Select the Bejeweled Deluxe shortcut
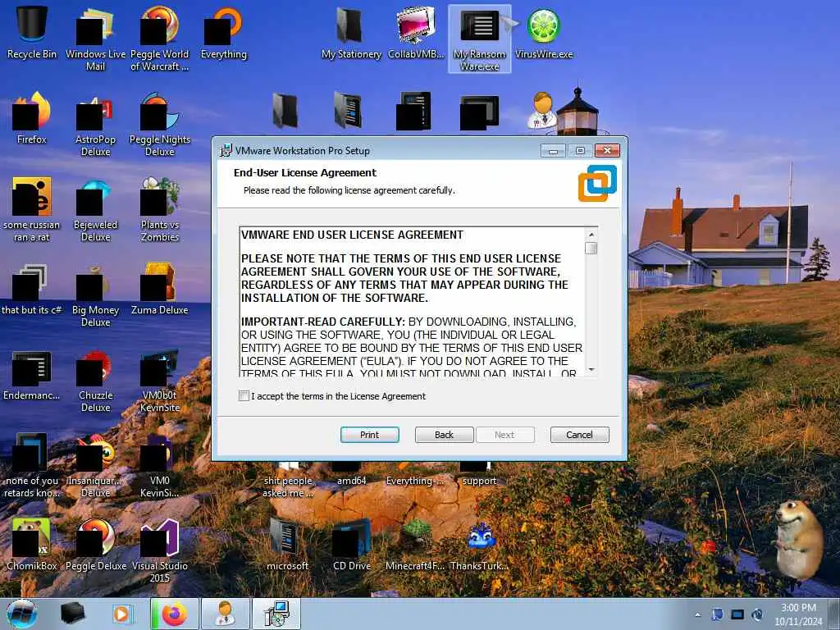The image size is (840, 630). pyautogui.click(x=95, y=209)
